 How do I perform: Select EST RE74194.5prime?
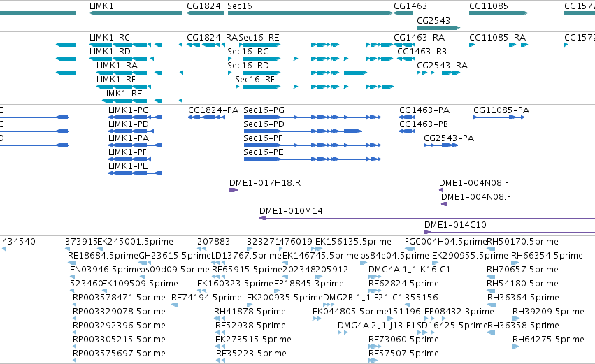point(206,298)
